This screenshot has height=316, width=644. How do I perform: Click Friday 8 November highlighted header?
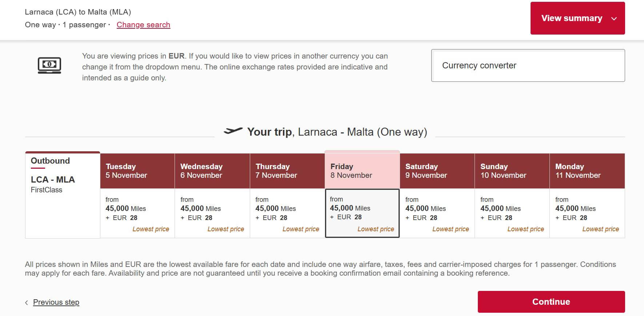click(362, 170)
